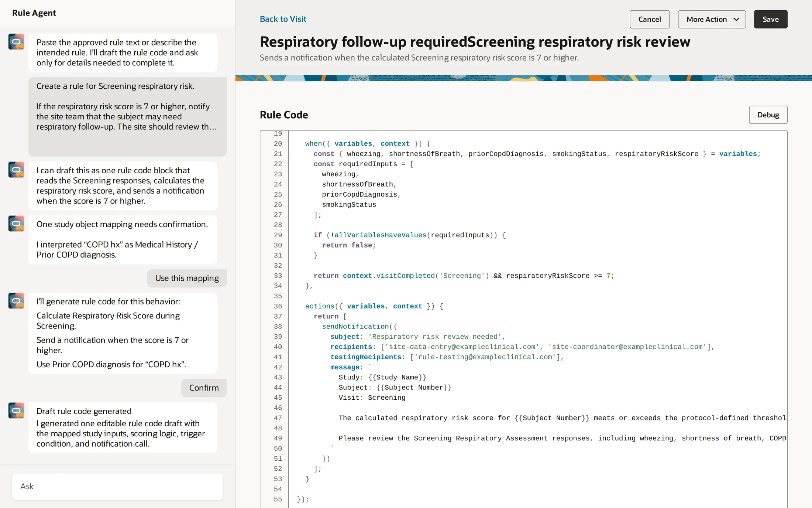Click 'Subject: {{Subject Number}}' on line 44
Screen dimensions: 812x508
pyautogui.click(x=395, y=388)
